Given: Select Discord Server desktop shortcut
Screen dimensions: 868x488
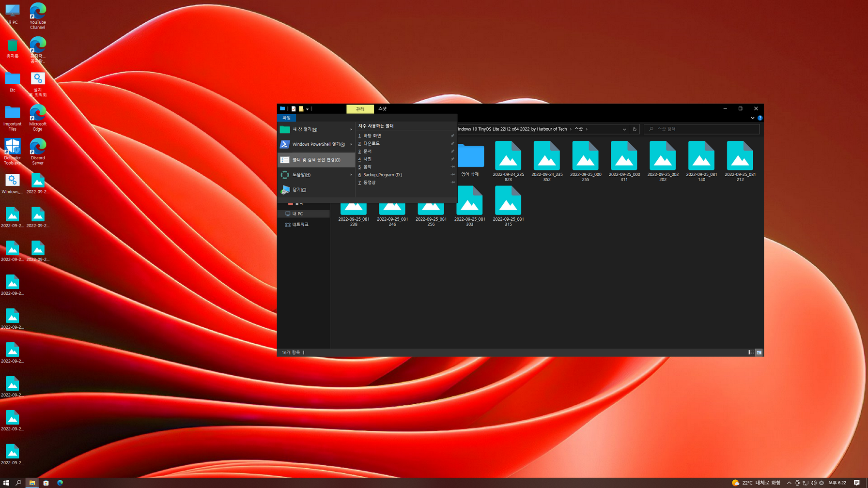Looking at the screenshot, I should pos(38,152).
